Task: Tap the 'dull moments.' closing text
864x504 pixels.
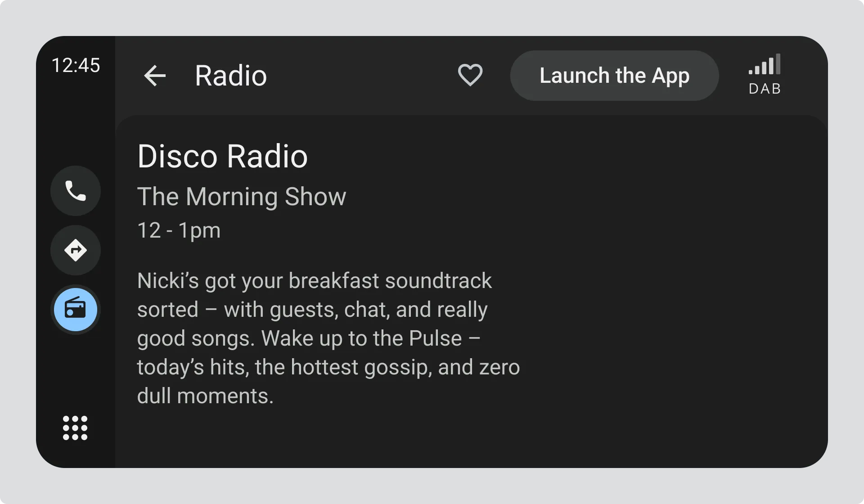Action: coord(205,396)
